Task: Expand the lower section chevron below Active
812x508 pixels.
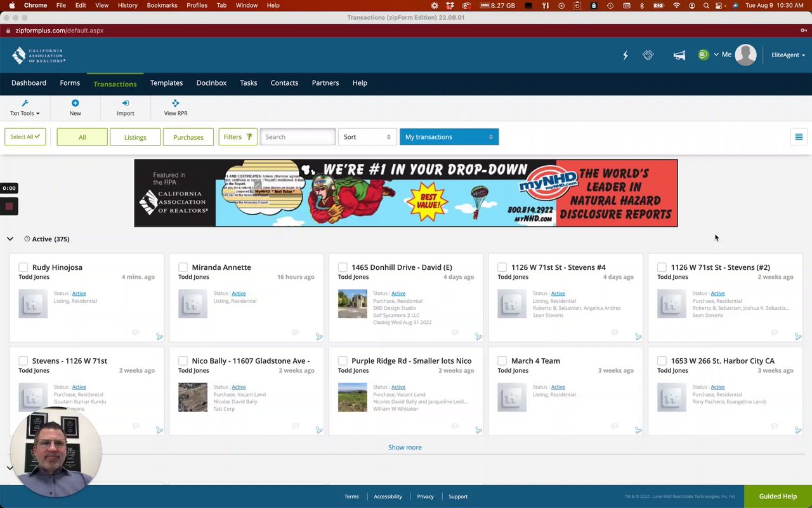Action: (x=10, y=467)
